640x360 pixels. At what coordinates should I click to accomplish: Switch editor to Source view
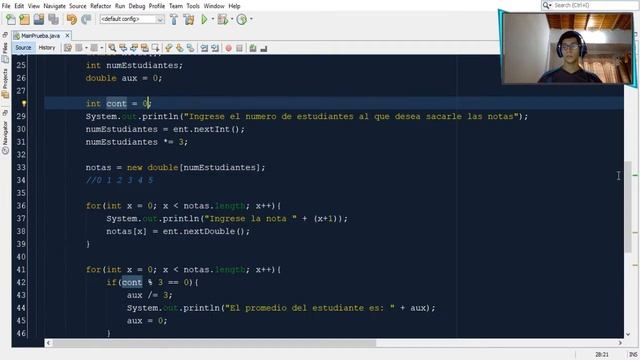[x=23, y=48]
